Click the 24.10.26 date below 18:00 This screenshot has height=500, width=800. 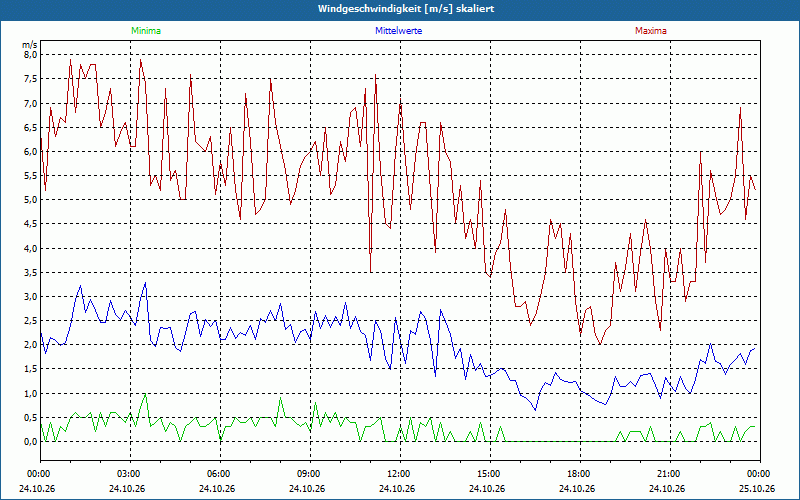click(x=577, y=488)
